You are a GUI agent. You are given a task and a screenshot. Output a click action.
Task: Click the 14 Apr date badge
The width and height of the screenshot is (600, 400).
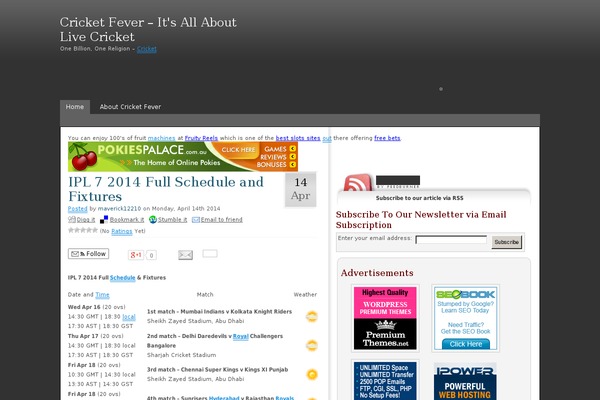(300, 189)
